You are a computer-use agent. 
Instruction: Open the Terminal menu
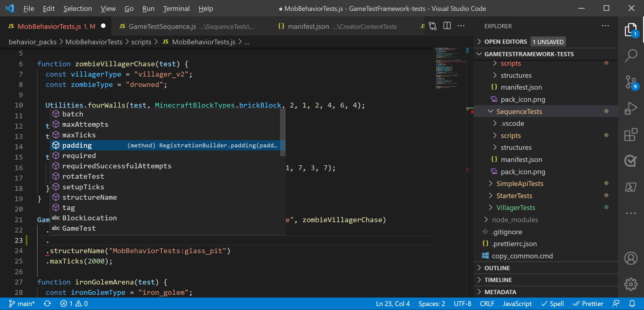click(x=176, y=9)
